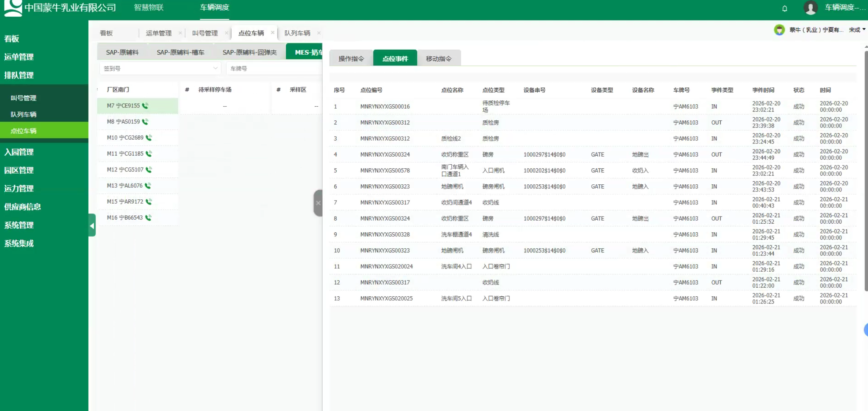Viewport: 868px width, 411px height.
Task: Switch to SAP-原辅料-槽车 tab
Action: (180, 52)
